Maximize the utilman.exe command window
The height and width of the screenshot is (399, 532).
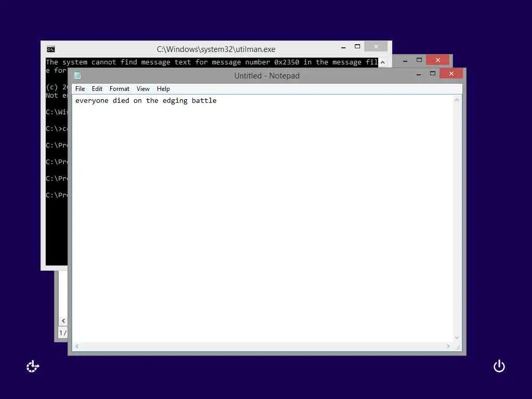coord(357,46)
